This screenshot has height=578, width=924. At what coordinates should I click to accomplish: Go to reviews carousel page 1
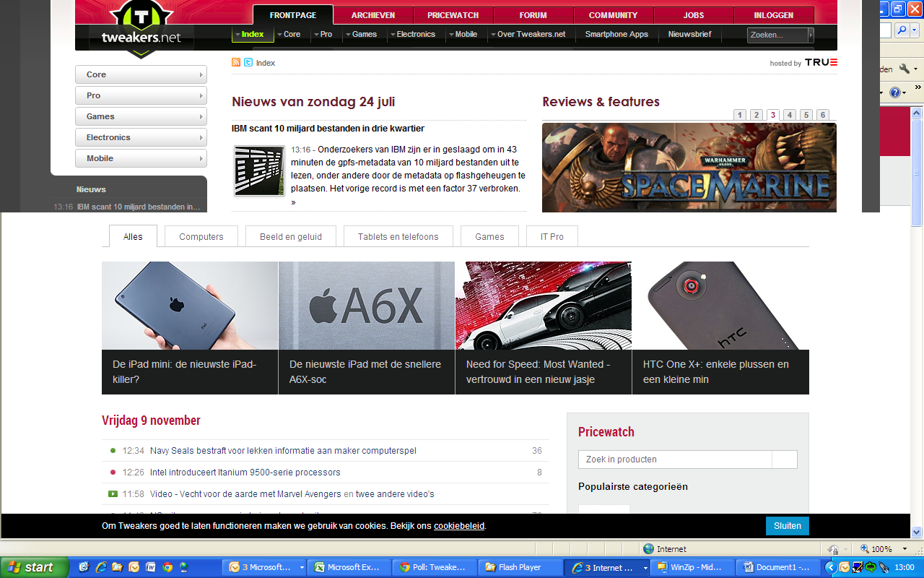[x=740, y=115]
